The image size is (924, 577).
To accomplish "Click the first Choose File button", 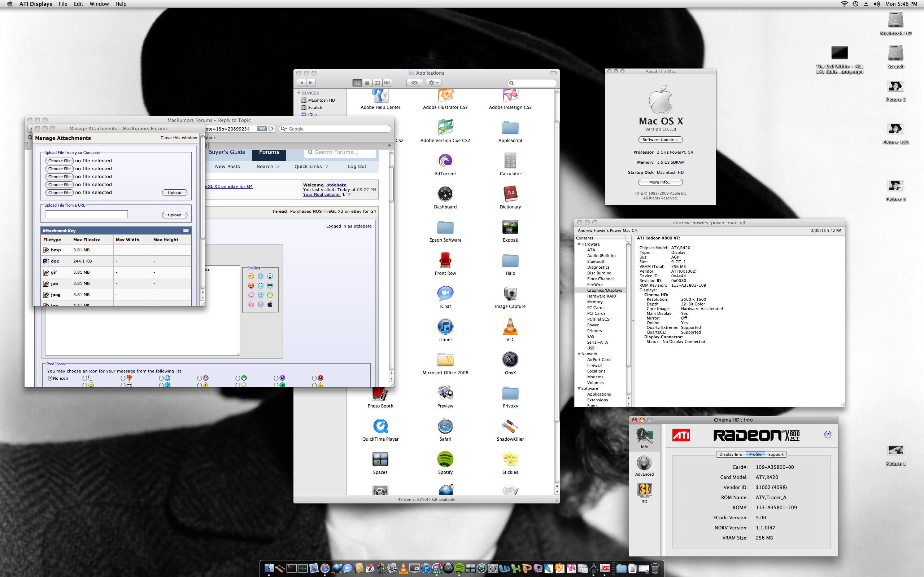I will click(59, 161).
